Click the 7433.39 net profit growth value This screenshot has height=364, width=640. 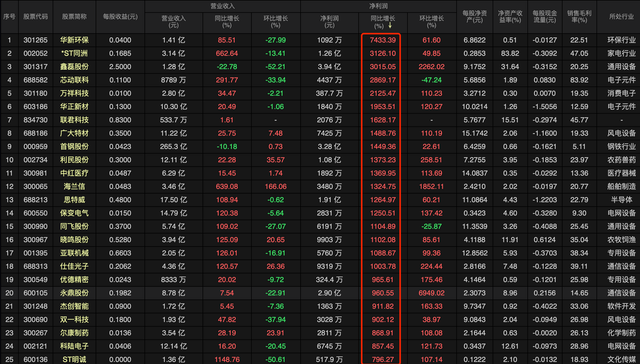(382, 40)
